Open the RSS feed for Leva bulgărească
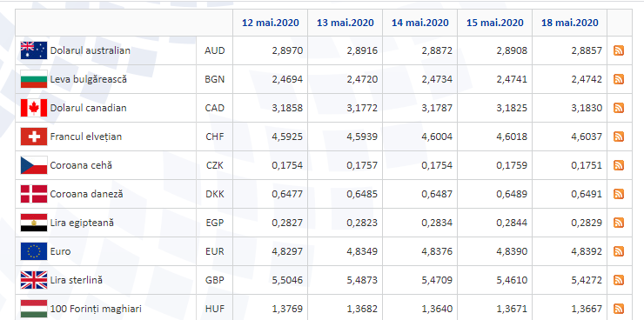Screen dimensions: 644x320 pyautogui.click(x=619, y=79)
